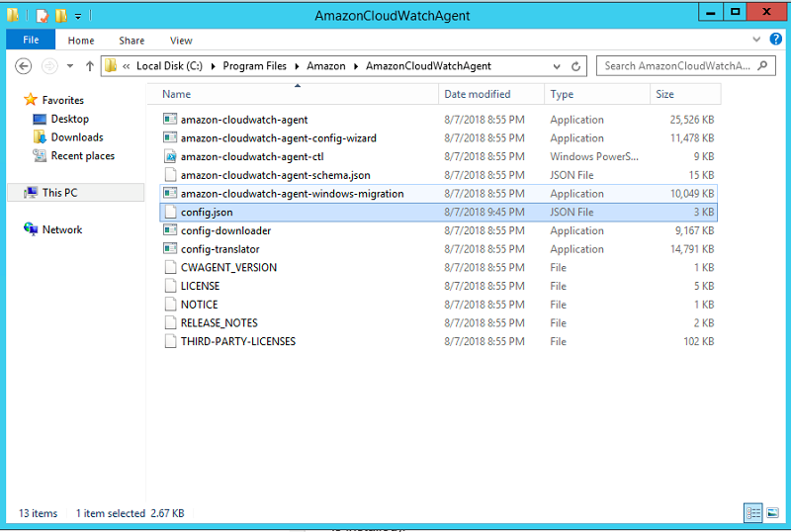Click the Properties quick access icon
This screenshot has width=791, height=532.
pyautogui.click(x=43, y=16)
